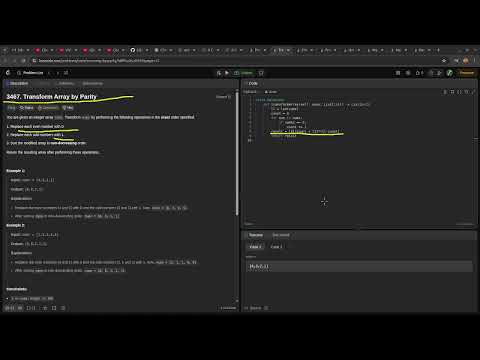Open the Python3 language dropdown
Screen dimensions: 480x360
point(250,92)
